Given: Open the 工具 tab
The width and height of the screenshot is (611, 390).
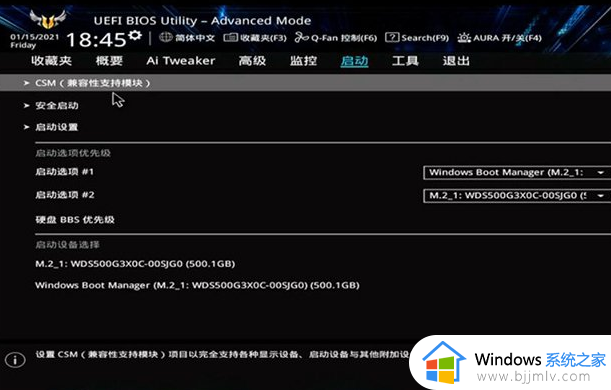Looking at the screenshot, I should [x=405, y=61].
